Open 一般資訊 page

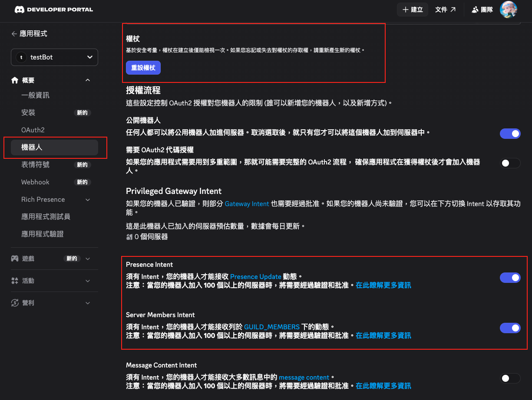coord(35,95)
